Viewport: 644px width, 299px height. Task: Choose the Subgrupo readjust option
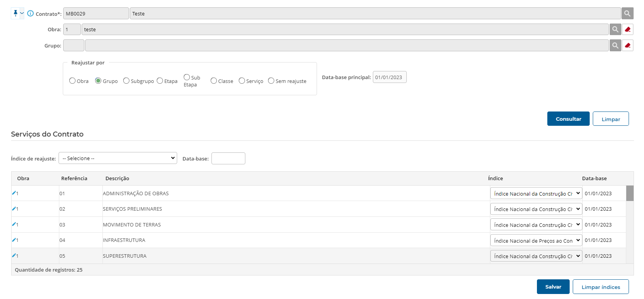click(126, 81)
